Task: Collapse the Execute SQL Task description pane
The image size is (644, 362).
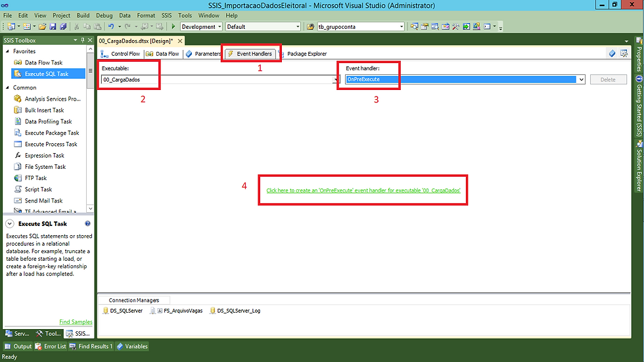Action: tap(9, 223)
